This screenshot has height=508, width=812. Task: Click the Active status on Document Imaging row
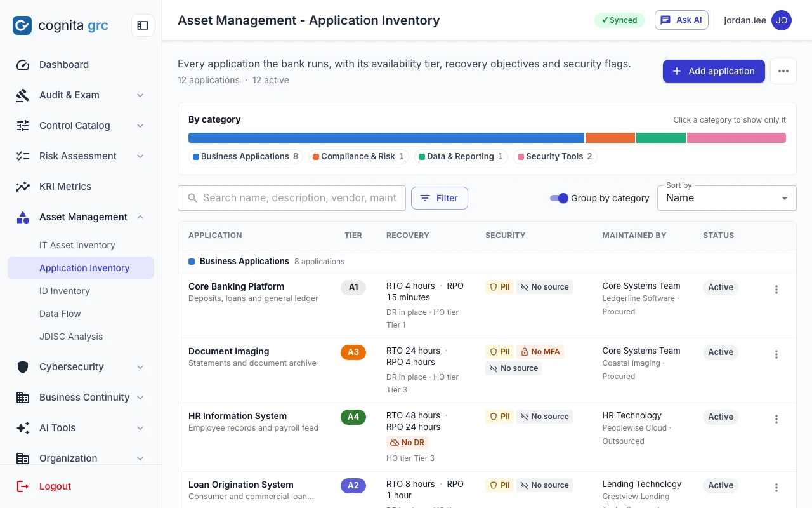pyautogui.click(x=721, y=352)
